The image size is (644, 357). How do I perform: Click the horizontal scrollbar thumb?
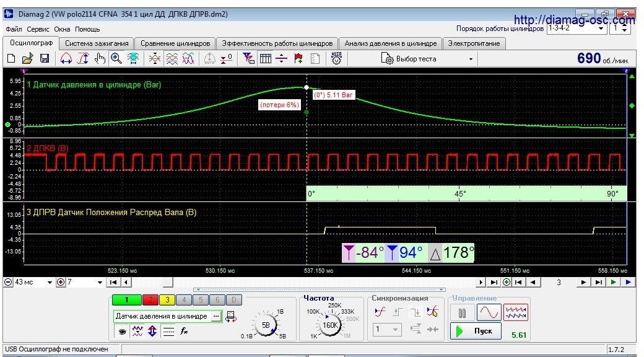tap(168, 282)
